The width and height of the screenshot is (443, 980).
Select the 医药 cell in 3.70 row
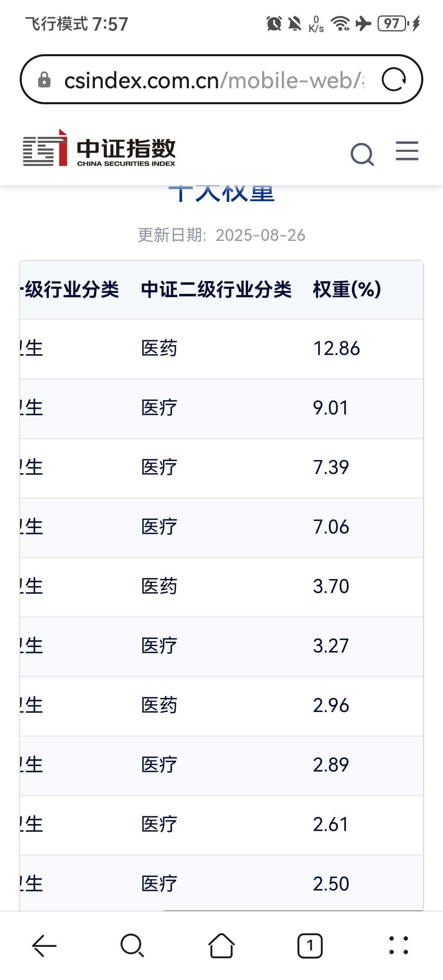pyautogui.click(x=159, y=586)
